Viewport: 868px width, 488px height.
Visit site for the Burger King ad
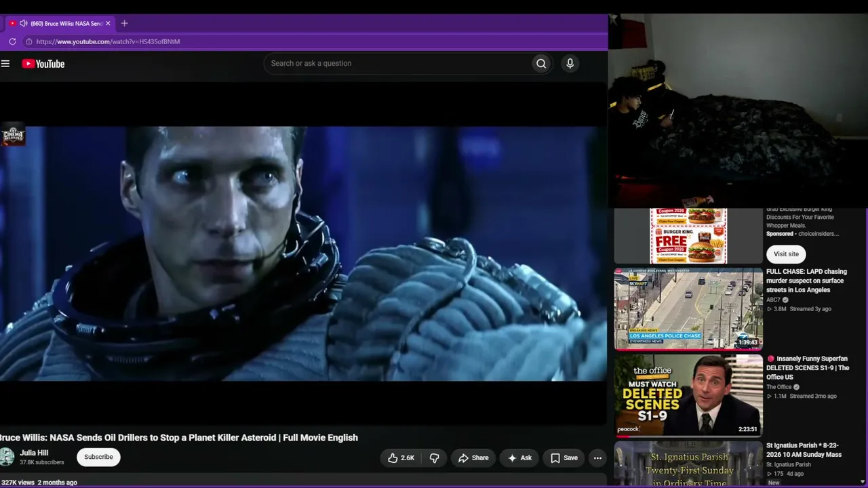[786, 254]
